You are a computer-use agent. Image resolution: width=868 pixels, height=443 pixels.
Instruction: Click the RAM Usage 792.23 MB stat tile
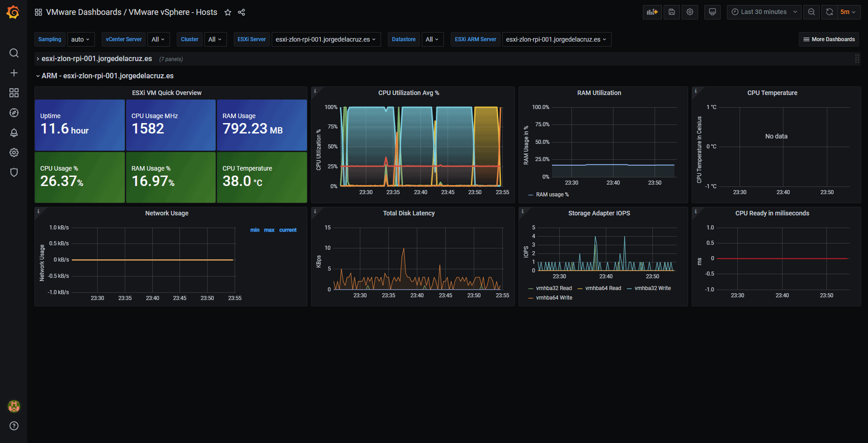coord(262,125)
